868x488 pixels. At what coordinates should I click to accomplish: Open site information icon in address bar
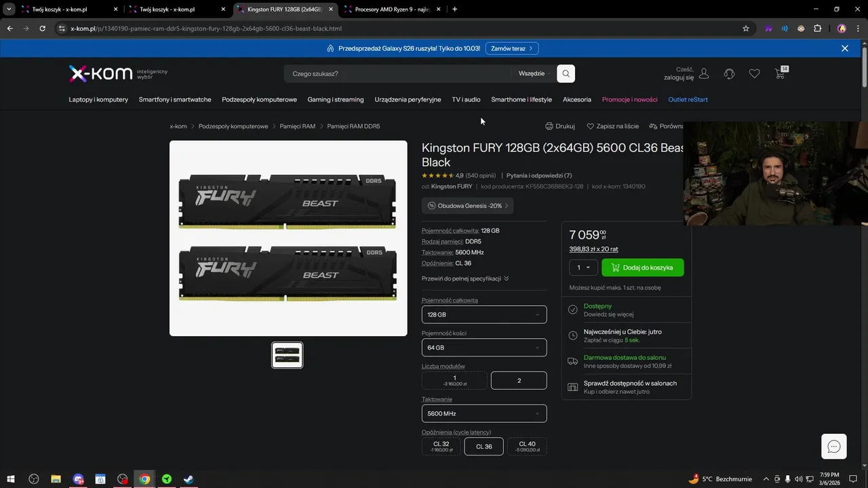coord(62,28)
